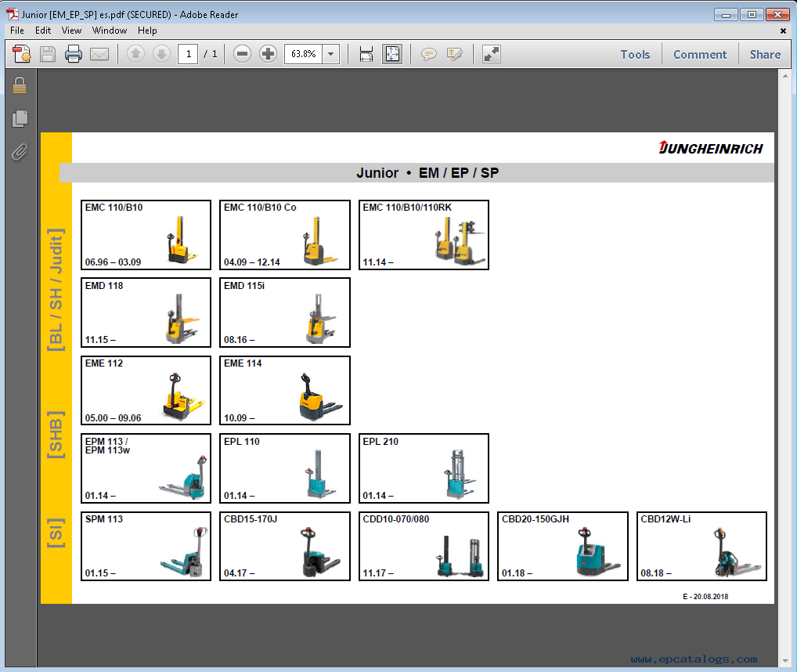Click the [SHB] side label
This screenshot has width=797, height=672.
tap(56, 435)
